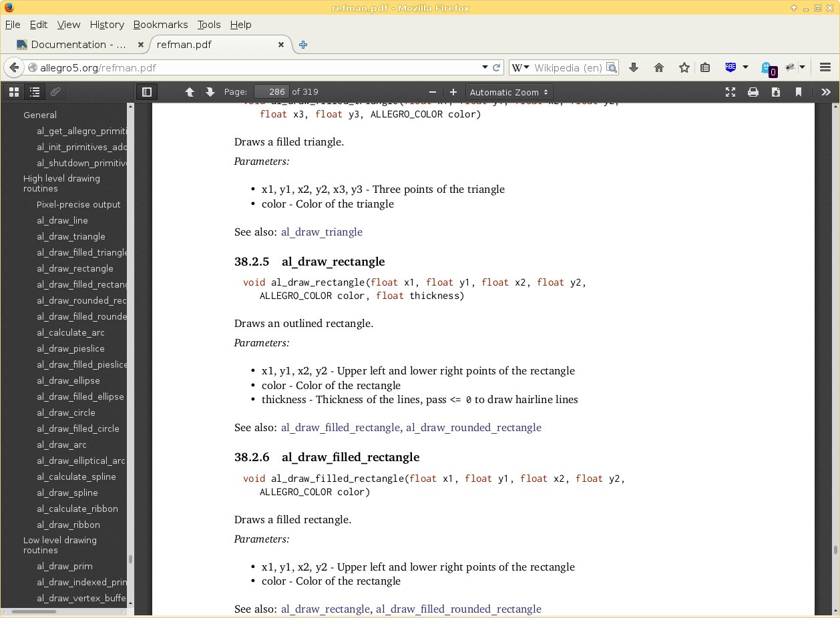
Task: Zoom out of the PDF
Action: (x=433, y=92)
